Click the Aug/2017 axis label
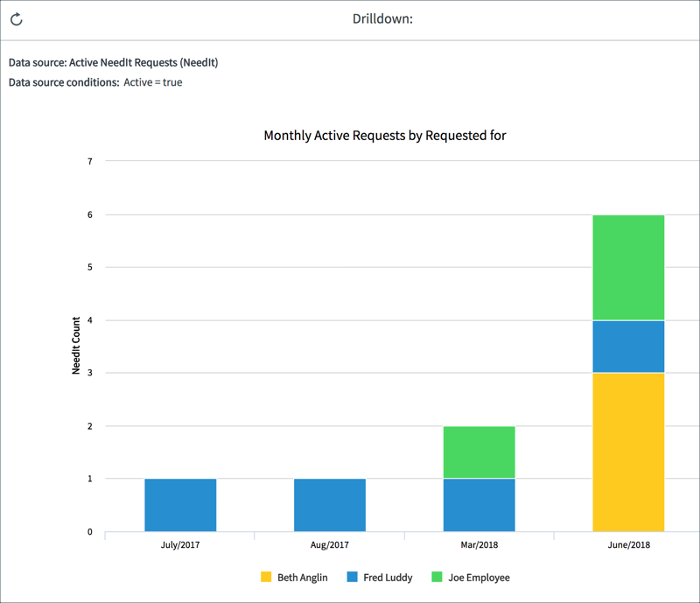The width and height of the screenshot is (700, 603). [330, 545]
